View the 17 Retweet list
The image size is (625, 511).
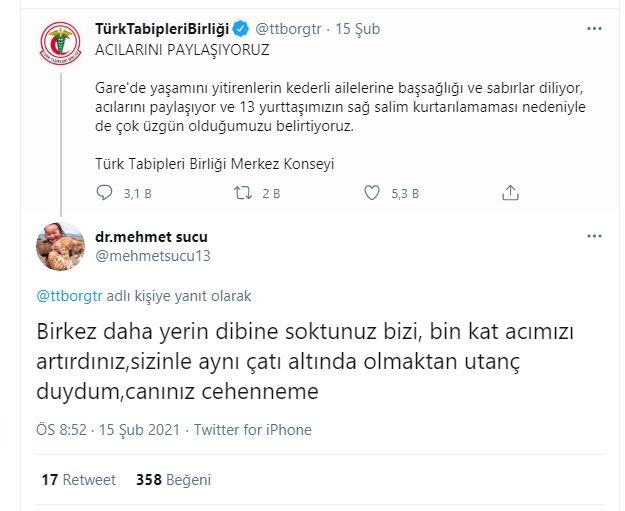click(78, 480)
